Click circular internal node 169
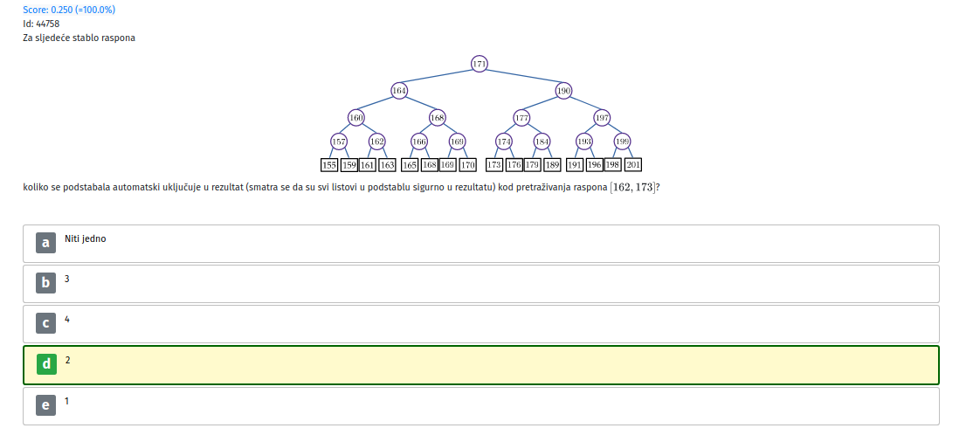 click(458, 142)
